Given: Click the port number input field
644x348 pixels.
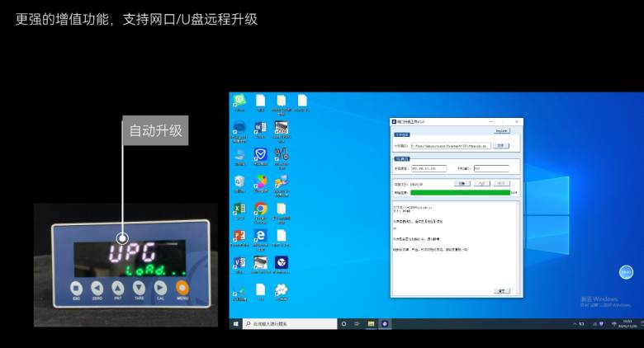Looking at the screenshot, I should [491, 168].
